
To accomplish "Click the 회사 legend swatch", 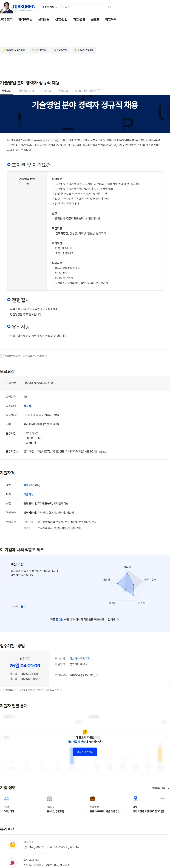I will (x=12, y=606).
